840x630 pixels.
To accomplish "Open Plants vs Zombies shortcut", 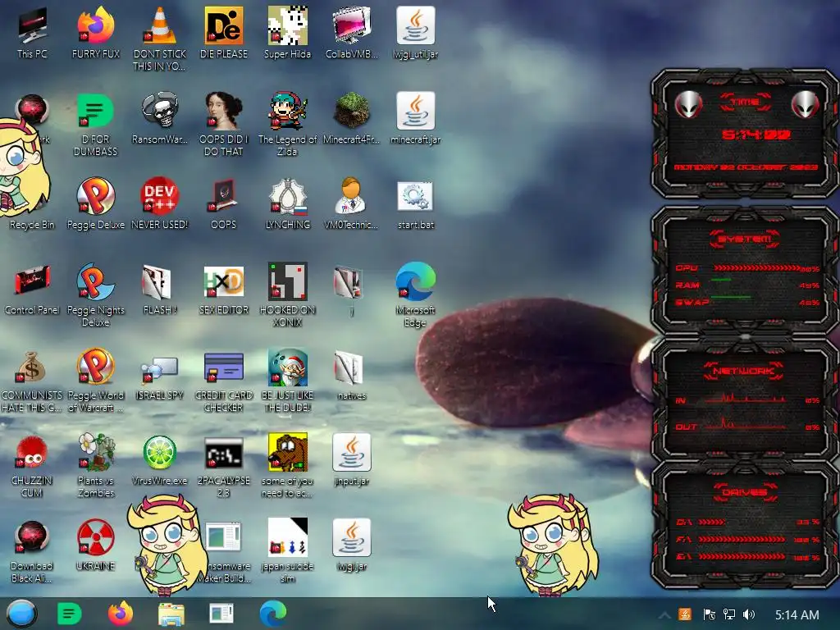I will (95, 465).
